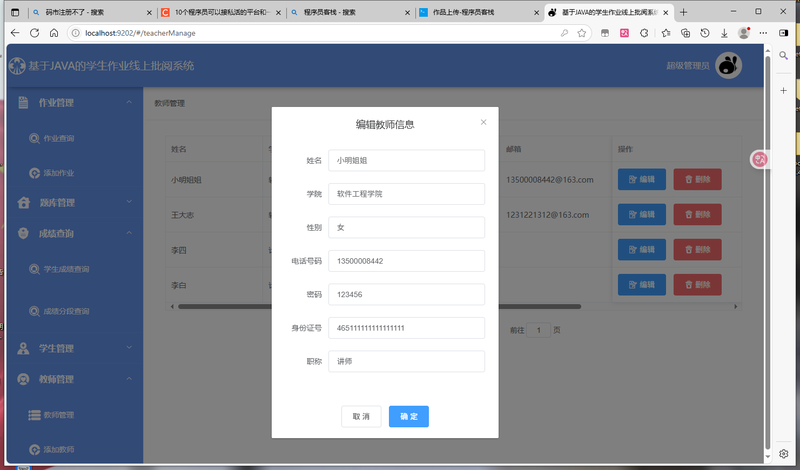800x470 pixels.
Task: Click 编辑 button for 李白 row
Action: (x=642, y=285)
